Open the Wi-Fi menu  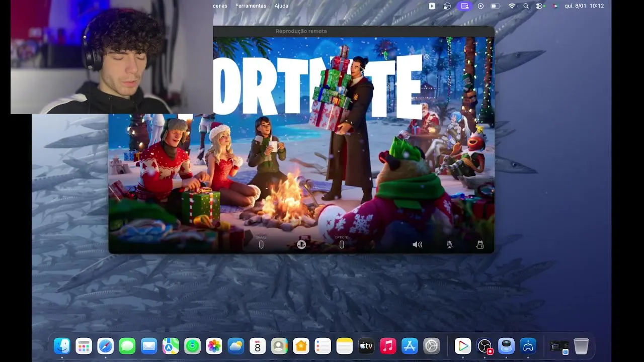point(512,6)
